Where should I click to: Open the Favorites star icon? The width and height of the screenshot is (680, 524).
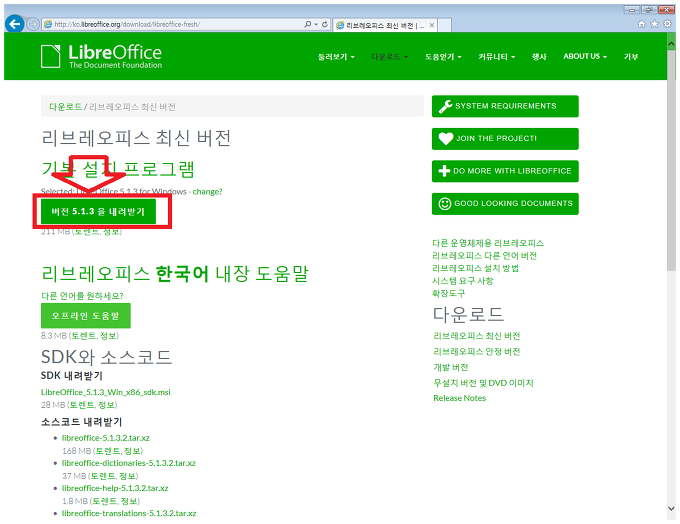tap(654, 24)
